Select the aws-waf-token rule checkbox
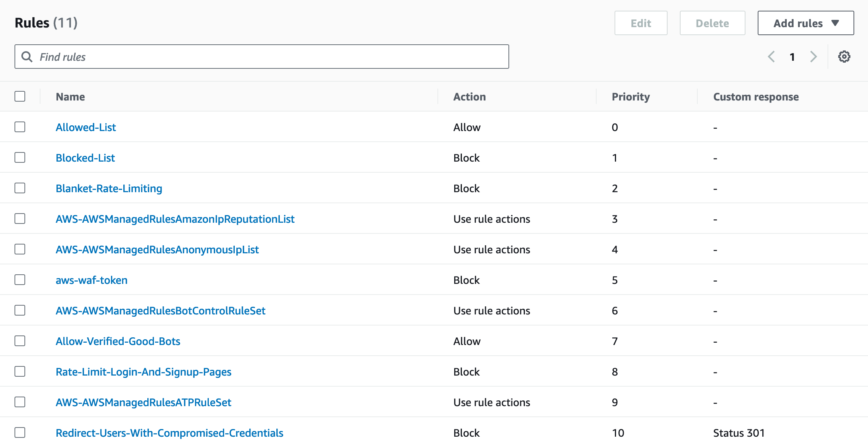Image resolution: width=868 pixels, height=447 pixels. point(20,280)
